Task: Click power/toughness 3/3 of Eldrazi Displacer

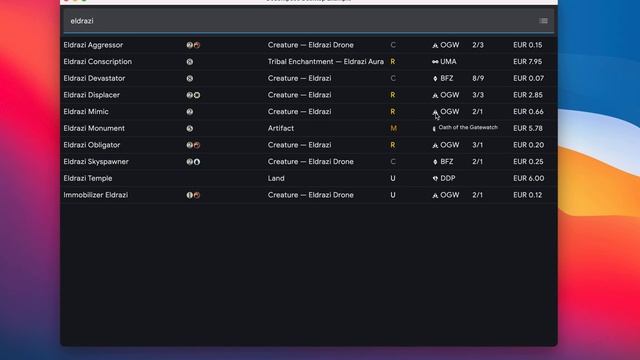Action: tap(478, 95)
